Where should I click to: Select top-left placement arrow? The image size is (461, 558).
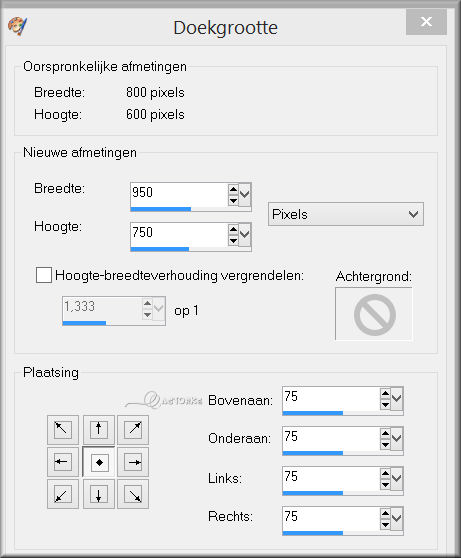tap(63, 430)
